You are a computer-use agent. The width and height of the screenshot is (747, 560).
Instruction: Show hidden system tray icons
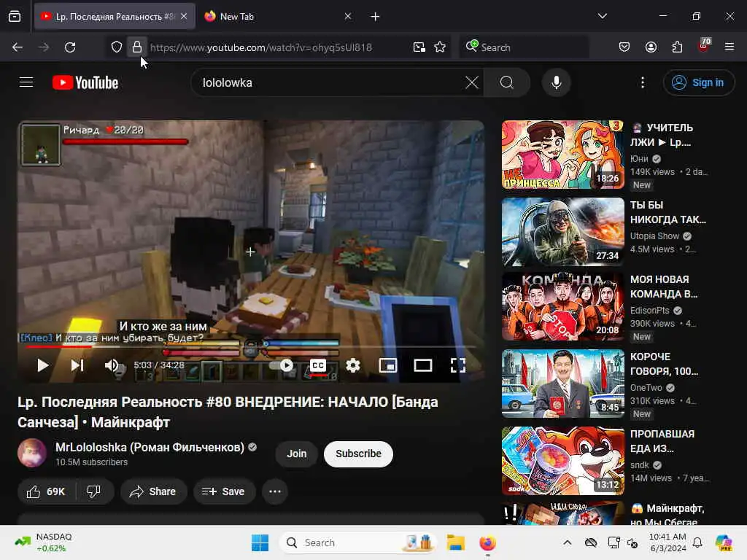click(x=567, y=542)
